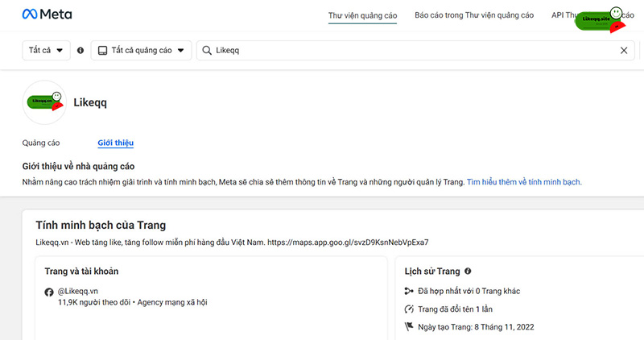Click the ad category monitor icon
This screenshot has height=340, width=644.
click(102, 51)
